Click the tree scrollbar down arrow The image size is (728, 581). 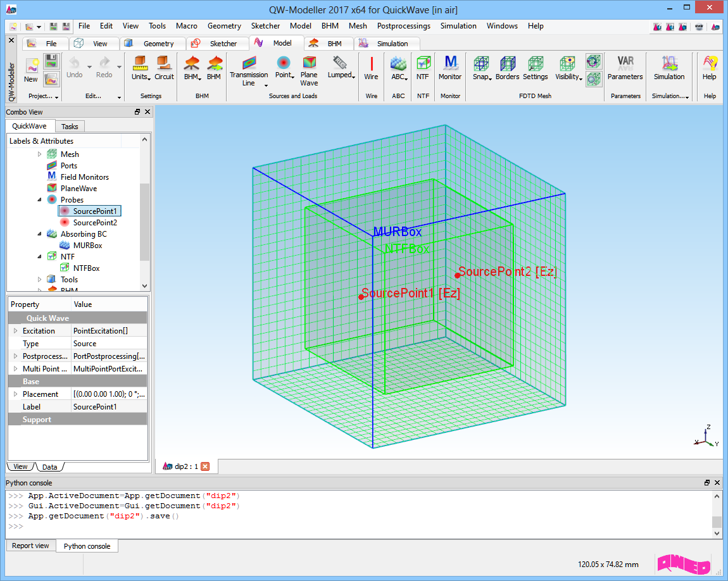145,286
